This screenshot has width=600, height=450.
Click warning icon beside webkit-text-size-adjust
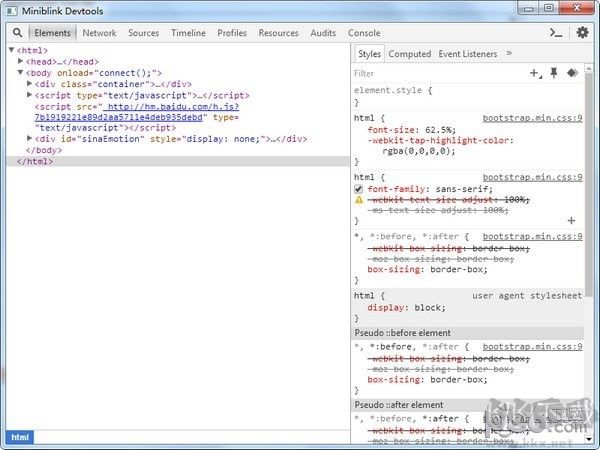(359, 200)
